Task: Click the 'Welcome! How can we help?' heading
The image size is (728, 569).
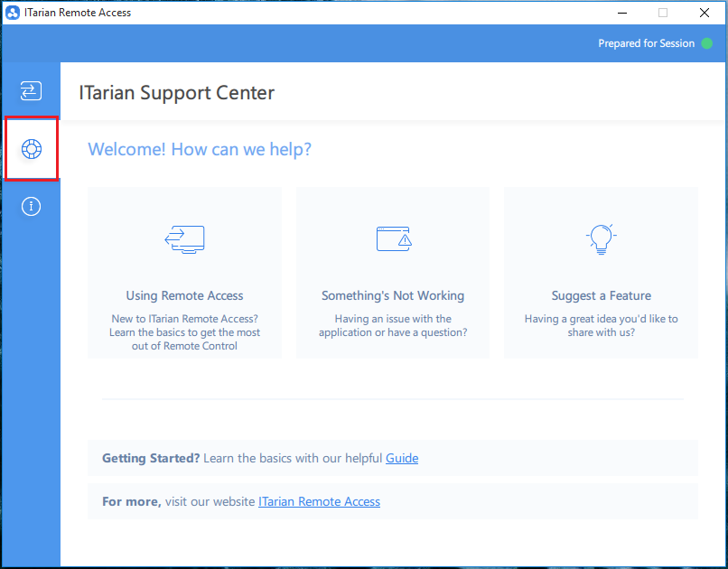Action: point(200,149)
